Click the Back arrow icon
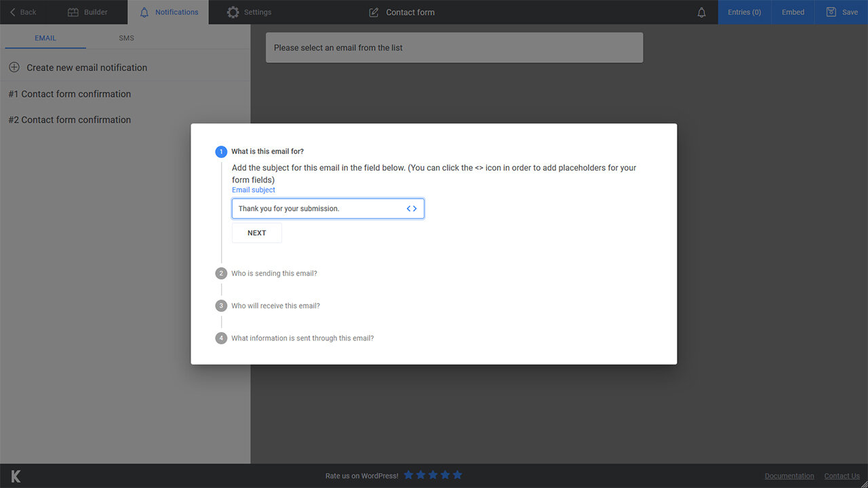The width and height of the screenshot is (868, 488). click(x=12, y=12)
